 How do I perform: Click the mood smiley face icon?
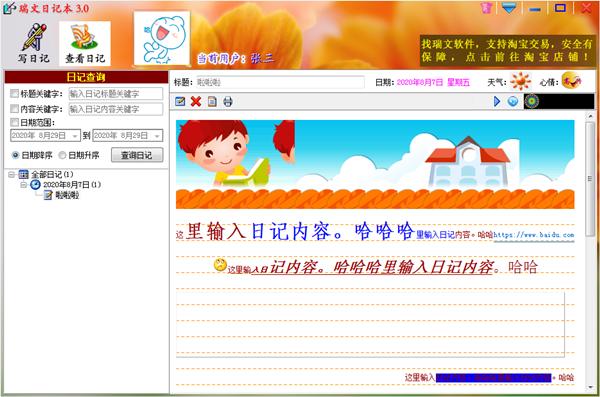coord(572,81)
